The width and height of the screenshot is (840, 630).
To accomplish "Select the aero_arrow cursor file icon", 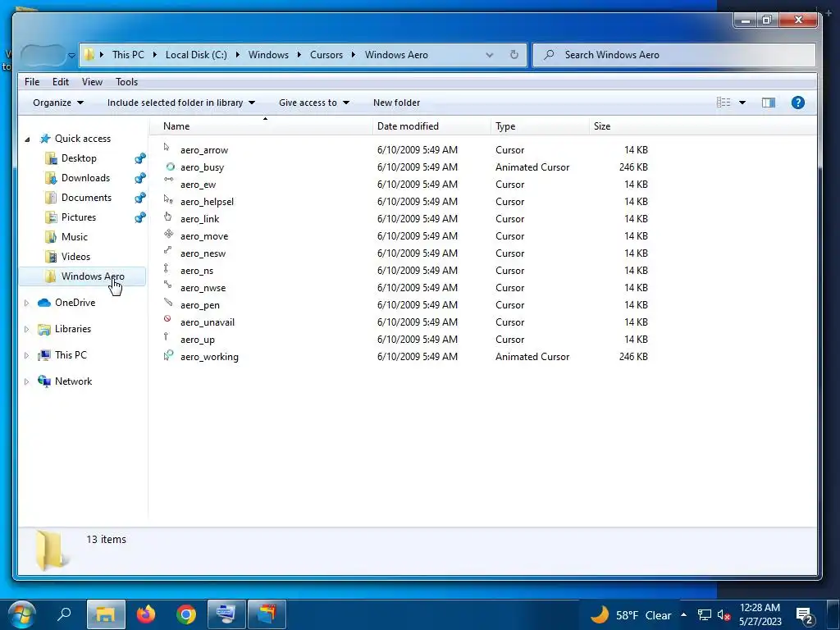I will [x=167, y=148].
